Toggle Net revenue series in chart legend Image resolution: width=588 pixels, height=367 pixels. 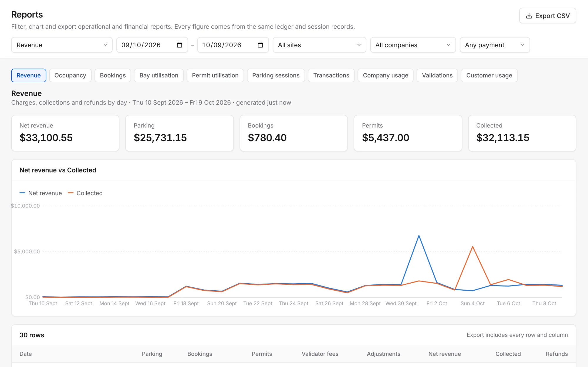coord(41,193)
